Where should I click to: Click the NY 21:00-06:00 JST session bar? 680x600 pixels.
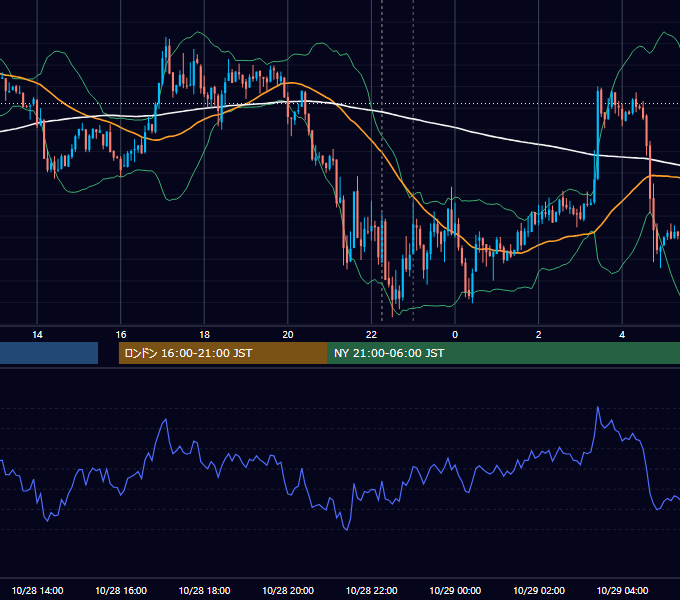(503, 353)
